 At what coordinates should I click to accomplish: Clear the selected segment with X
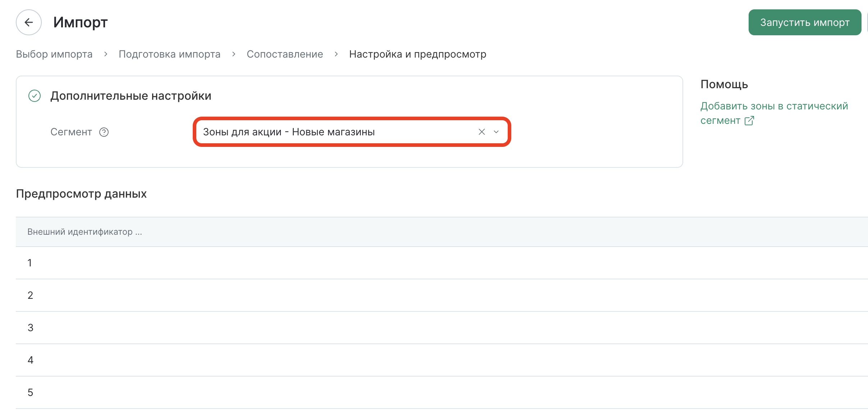coord(482,132)
